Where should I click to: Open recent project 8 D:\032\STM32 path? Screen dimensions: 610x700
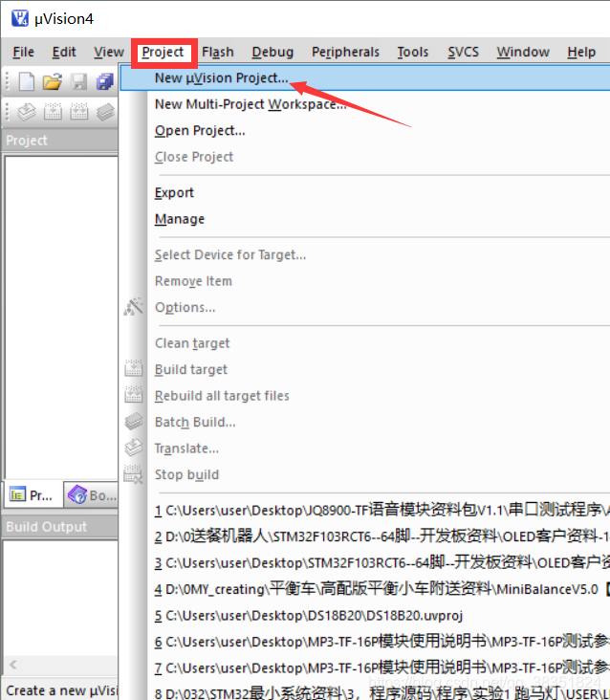(365, 691)
